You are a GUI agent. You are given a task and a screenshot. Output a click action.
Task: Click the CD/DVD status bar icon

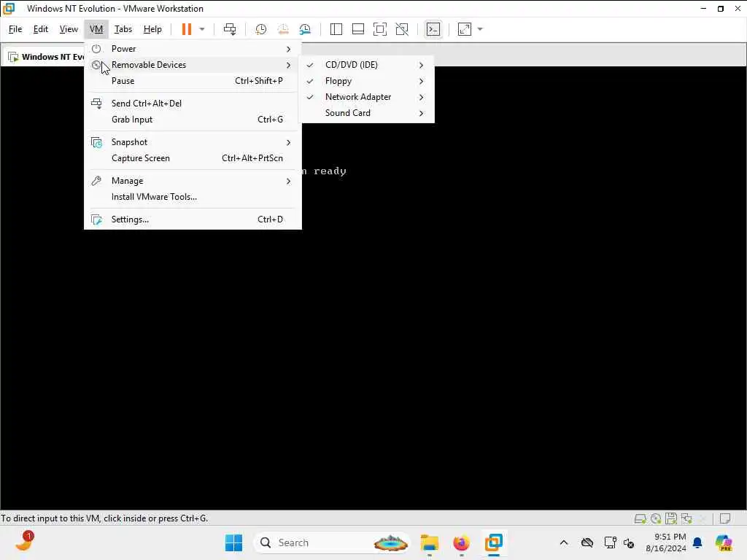(x=656, y=518)
